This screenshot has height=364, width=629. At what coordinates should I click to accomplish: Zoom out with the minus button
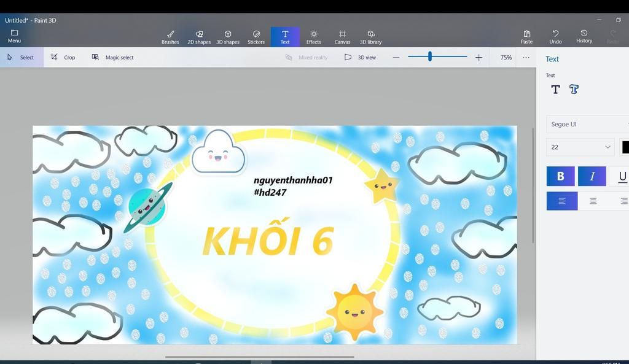pos(396,57)
